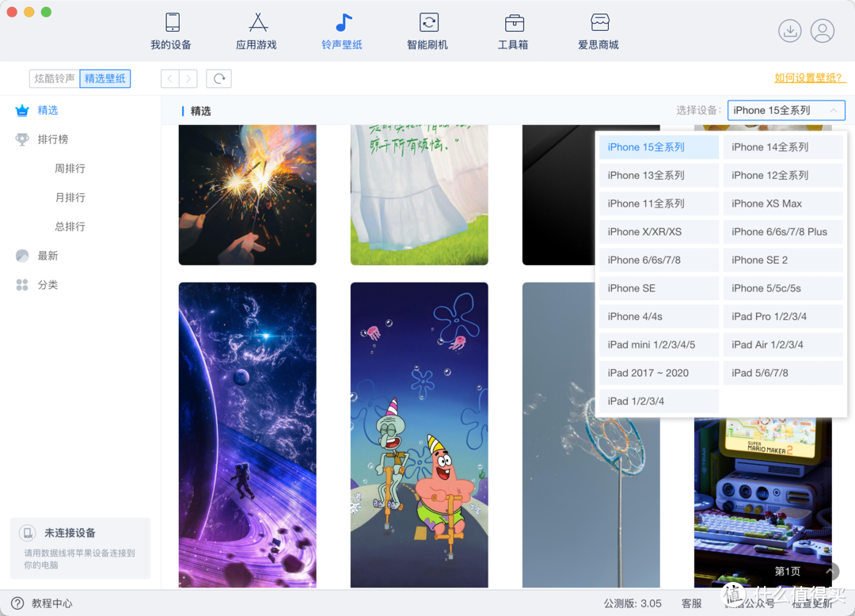Choose iPhone 14全系列 from the list
The width and height of the screenshot is (855, 616).
[x=783, y=147]
